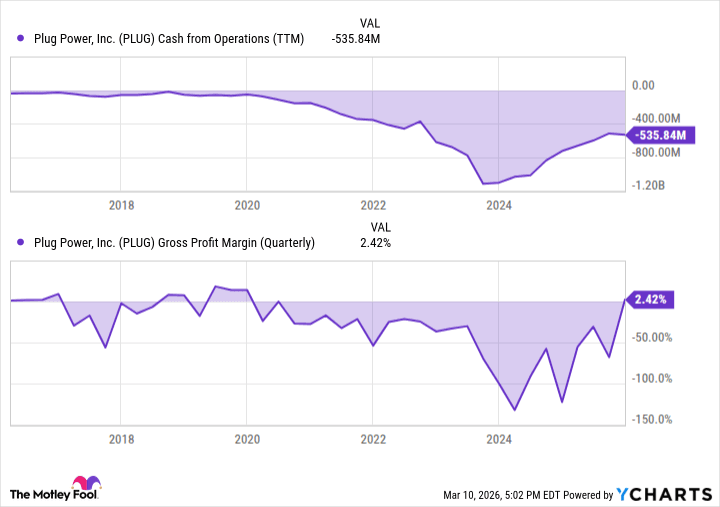Click the 2024 label on the top chart axis
The image size is (720, 507).
(499, 206)
